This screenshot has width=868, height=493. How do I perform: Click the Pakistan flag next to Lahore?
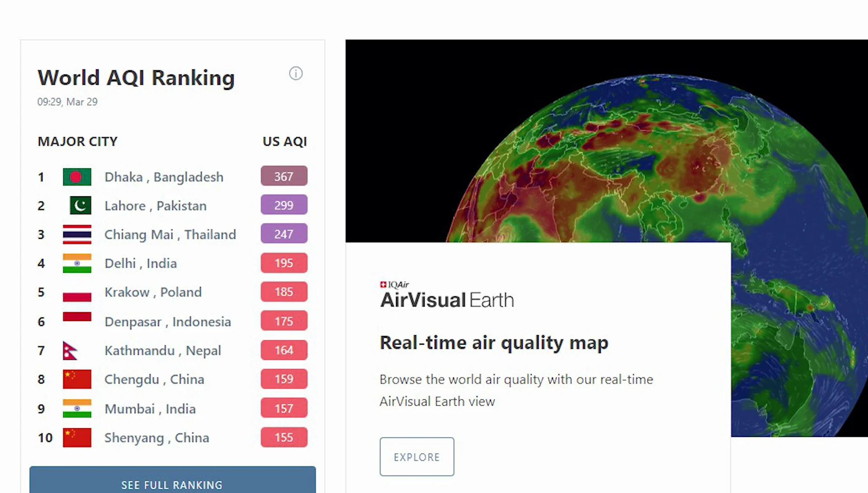tap(80, 205)
